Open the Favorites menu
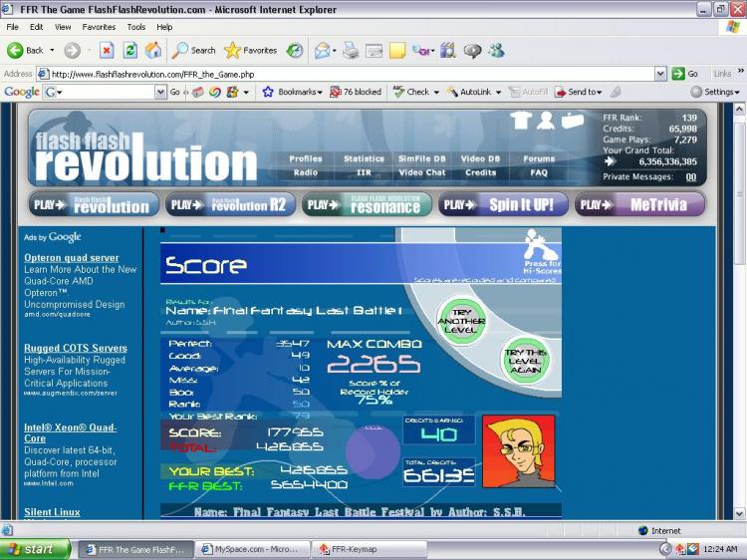 (99, 27)
